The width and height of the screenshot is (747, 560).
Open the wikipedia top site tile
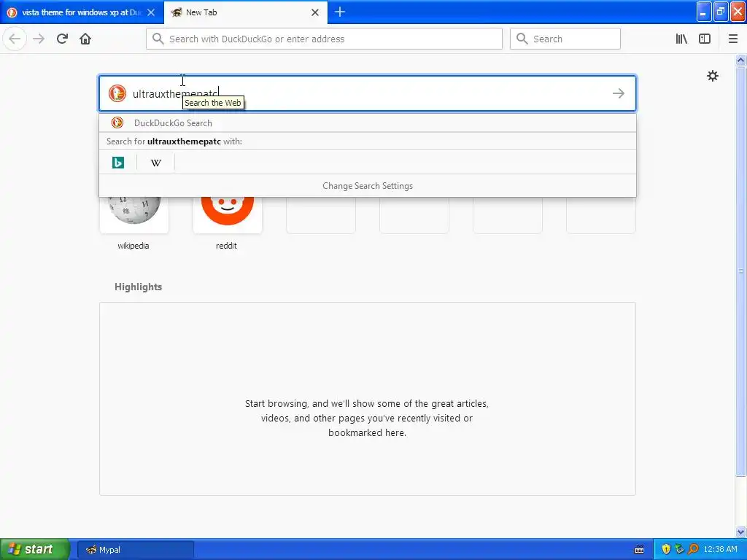[x=134, y=214]
